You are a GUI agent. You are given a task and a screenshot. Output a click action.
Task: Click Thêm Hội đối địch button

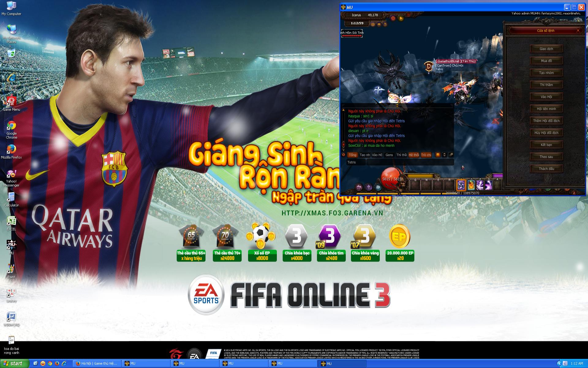pyautogui.click(x=546, y=121)
